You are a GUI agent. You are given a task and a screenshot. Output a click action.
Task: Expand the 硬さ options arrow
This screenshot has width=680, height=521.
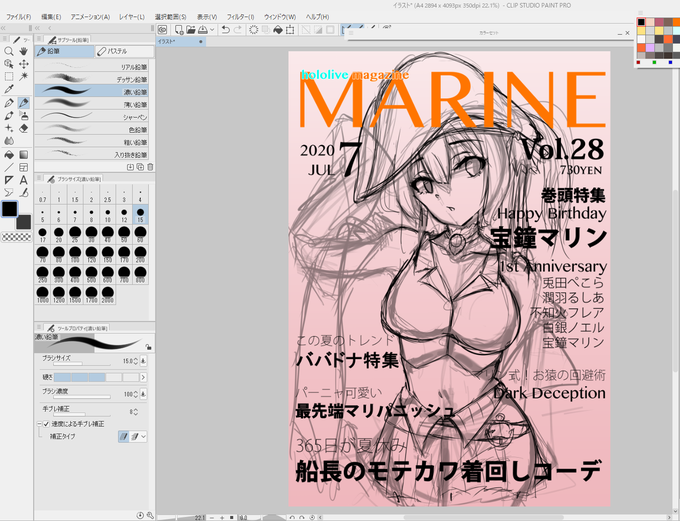(x=143, y=377)
